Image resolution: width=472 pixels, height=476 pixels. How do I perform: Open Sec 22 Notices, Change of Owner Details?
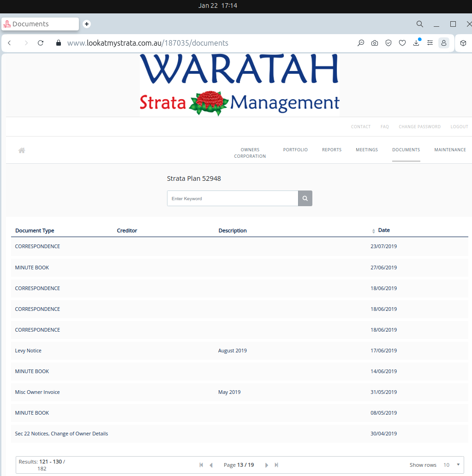pos(239,434)
